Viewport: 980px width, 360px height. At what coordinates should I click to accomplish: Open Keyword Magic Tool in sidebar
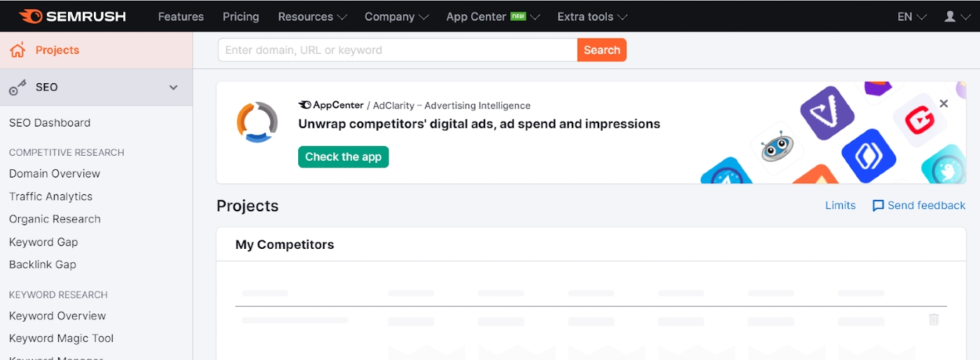[61, 338]
